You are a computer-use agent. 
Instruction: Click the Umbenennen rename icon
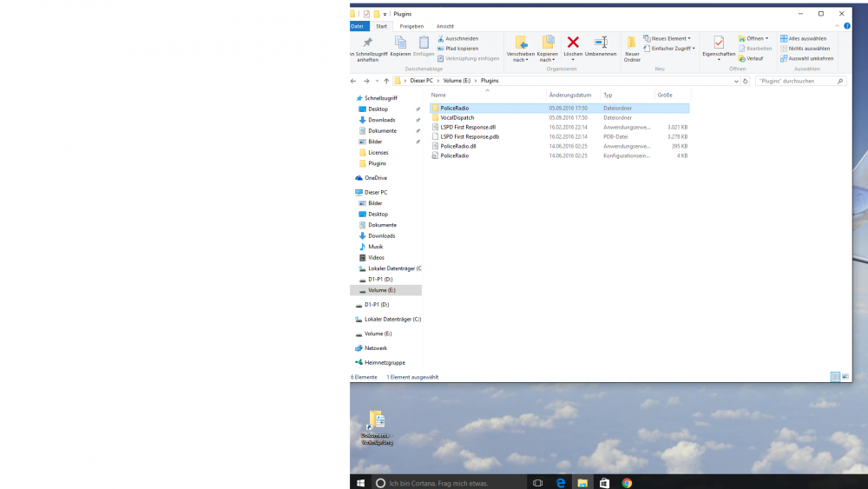click(601, 43)
